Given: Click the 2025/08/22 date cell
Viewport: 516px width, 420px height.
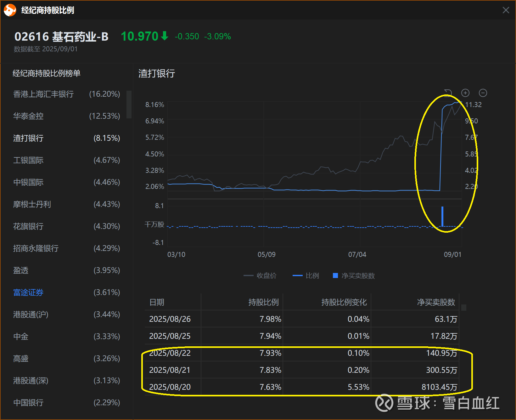Looking at the screenshot, I should coord(170,353).
